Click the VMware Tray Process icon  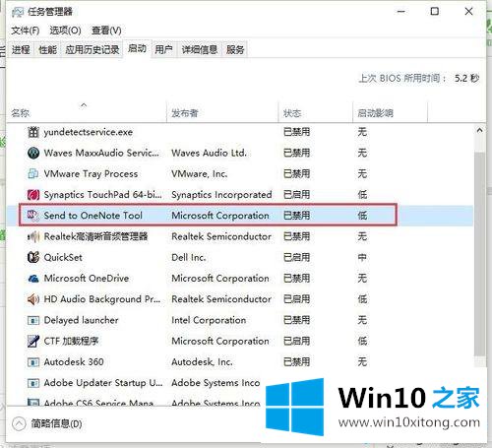(33, 173)
